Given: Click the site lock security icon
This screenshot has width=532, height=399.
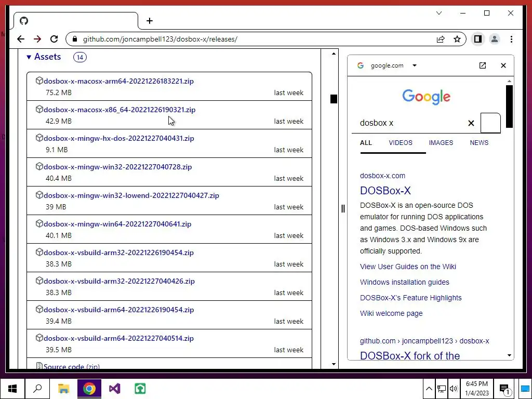Looking at the screenshot, I should (x=75, y=39).
